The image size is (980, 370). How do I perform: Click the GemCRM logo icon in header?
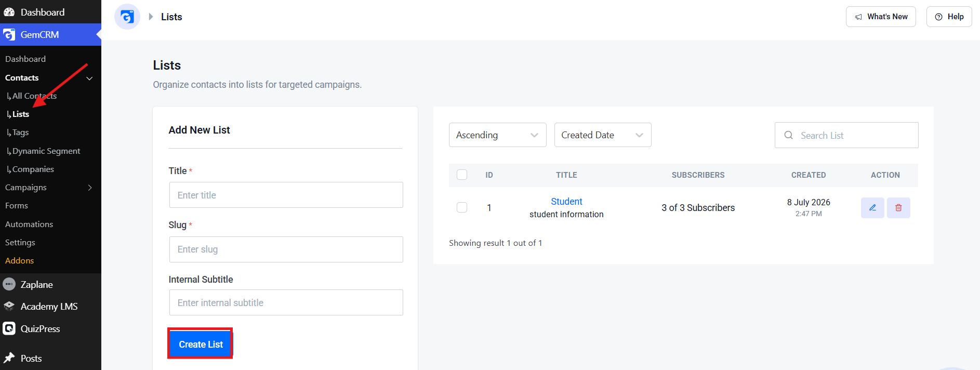pyautogui.click(x=127, y=17)
